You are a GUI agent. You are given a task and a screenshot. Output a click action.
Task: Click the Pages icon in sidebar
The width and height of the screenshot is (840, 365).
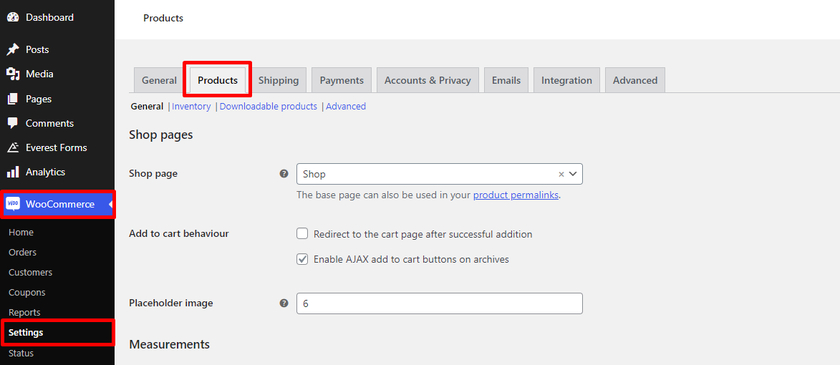pos(13,99)
